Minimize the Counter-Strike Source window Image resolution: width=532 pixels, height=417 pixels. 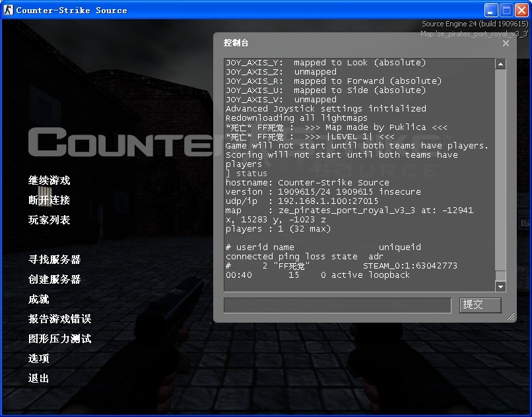[x=490, y=10]
